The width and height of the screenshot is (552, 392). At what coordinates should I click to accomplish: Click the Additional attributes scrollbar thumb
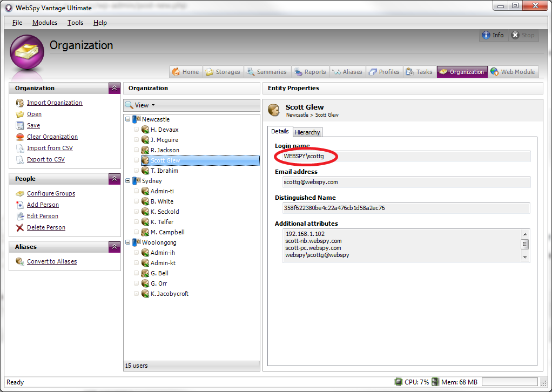point(524,244)
